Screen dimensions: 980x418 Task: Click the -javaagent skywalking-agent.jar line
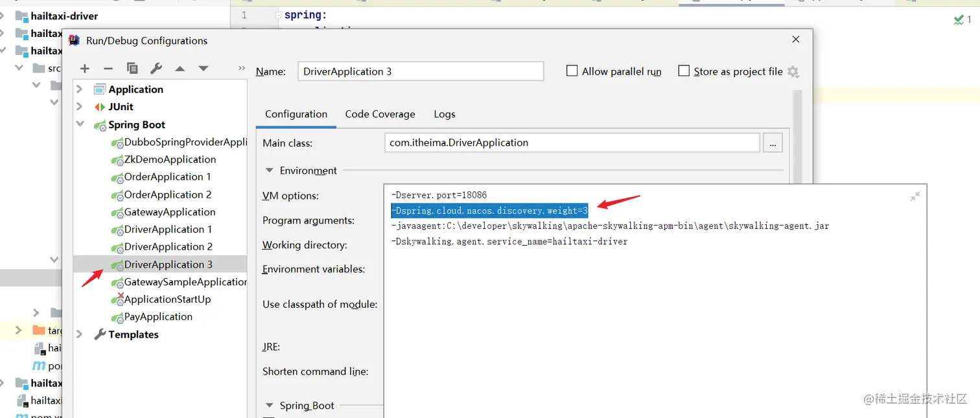point(610,226)
